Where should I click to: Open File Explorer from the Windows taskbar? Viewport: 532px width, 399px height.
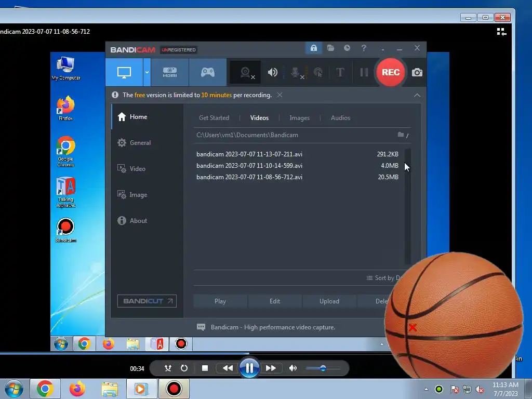point(109,389)
